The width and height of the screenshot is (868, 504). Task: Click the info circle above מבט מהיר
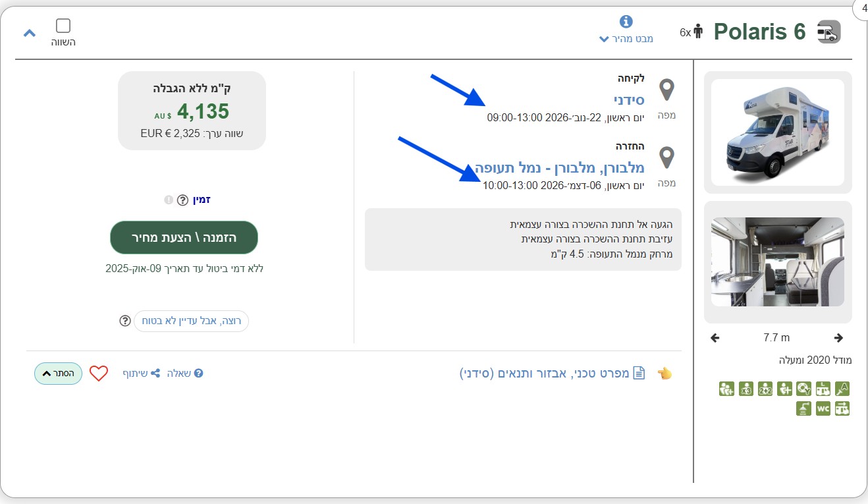pyautogui.click(x=626, y=22)
